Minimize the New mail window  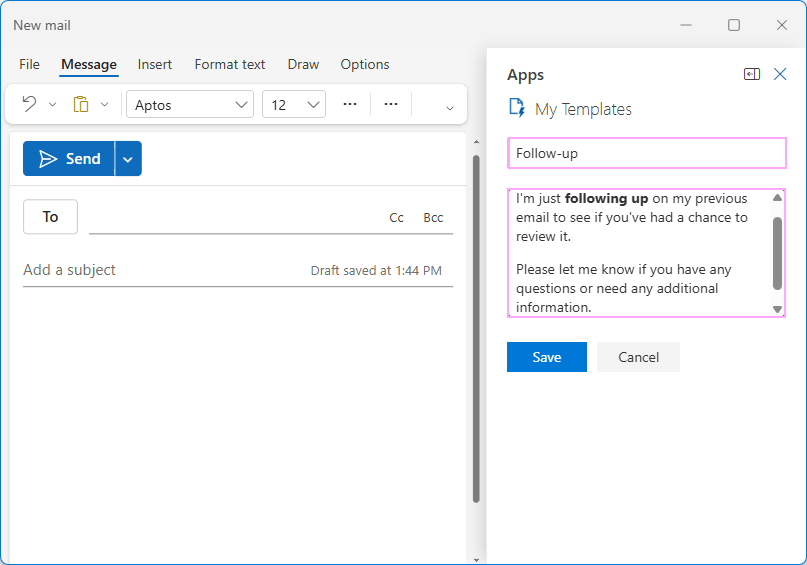click(686, 25)
